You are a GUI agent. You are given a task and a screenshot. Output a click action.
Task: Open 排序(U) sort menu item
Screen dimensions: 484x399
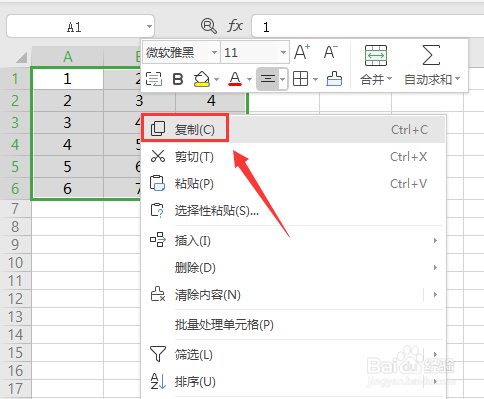(293, 381)
